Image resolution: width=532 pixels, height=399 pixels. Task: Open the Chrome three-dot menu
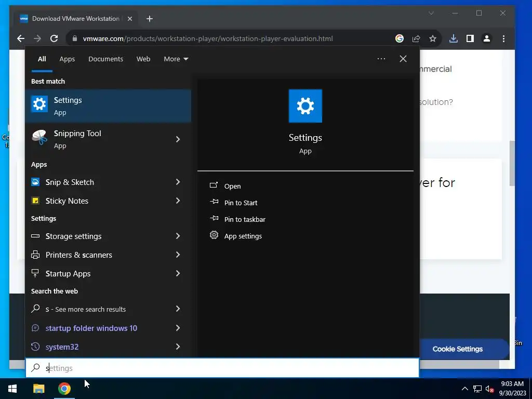coord(503,38)
